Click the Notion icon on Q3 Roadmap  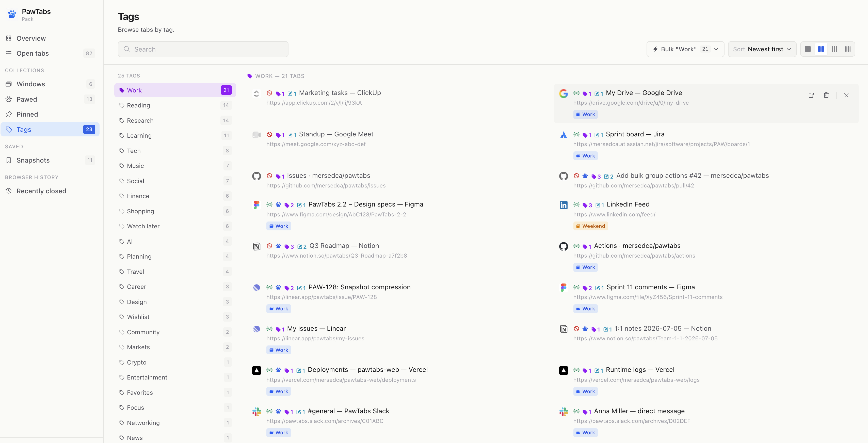[x=256, y=246]
